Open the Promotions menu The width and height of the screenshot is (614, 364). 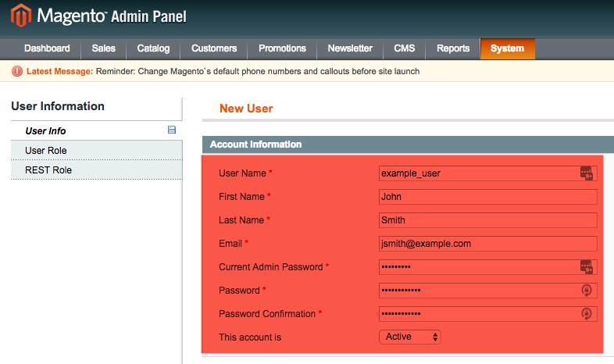(x=282, y=48)
